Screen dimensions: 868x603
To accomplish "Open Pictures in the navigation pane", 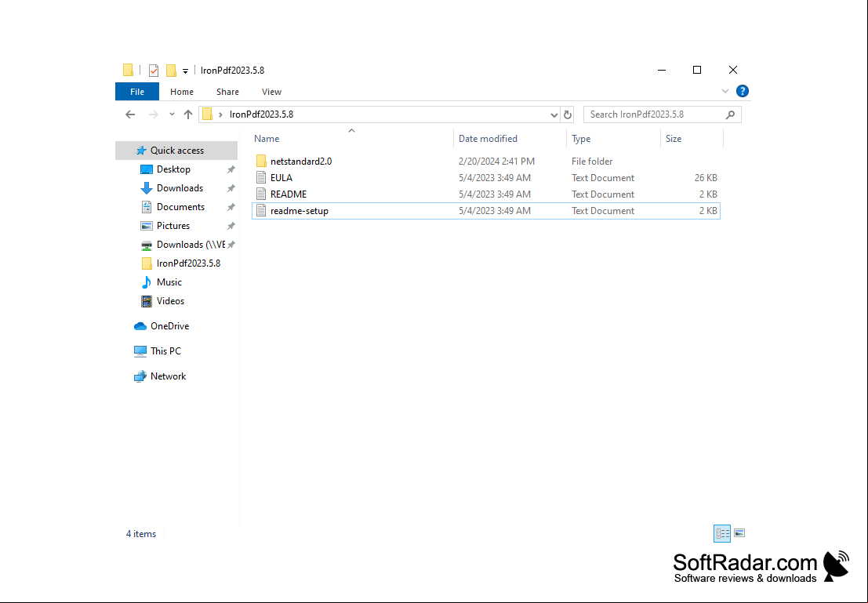I will (x=173, y=226).
